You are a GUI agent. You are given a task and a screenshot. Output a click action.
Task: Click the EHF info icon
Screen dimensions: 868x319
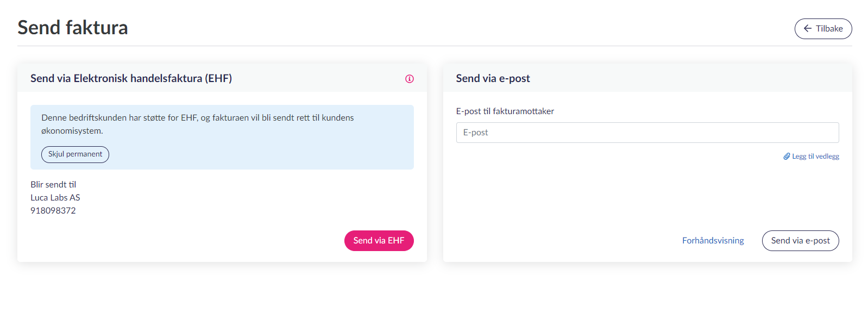click(x=410, y=79)
